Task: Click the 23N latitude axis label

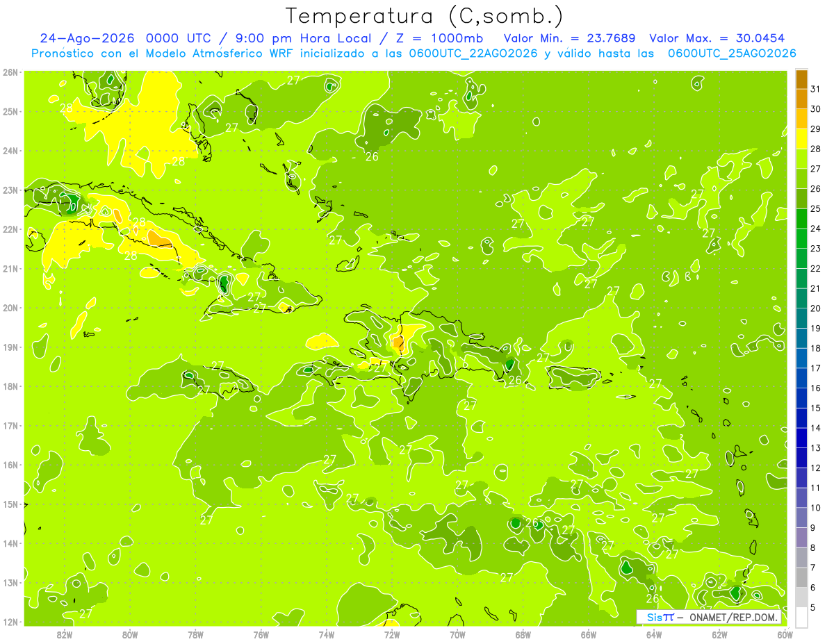Action: (x=10, y=190)
